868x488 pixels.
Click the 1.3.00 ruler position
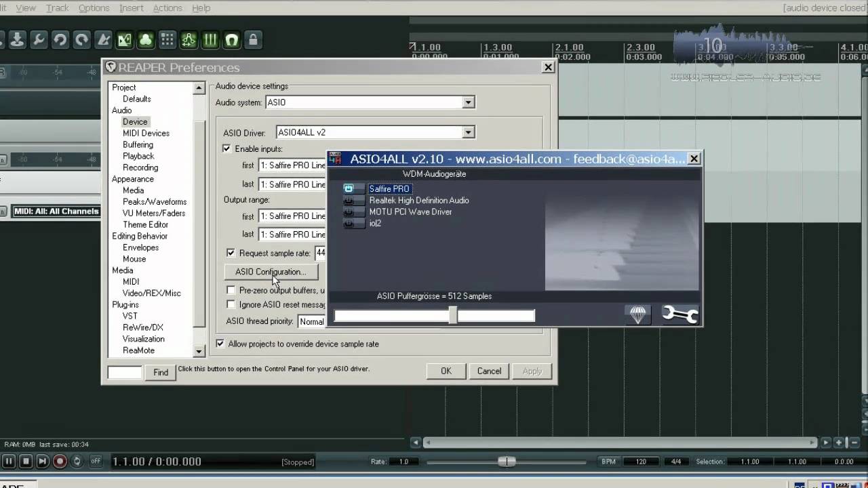498,47
